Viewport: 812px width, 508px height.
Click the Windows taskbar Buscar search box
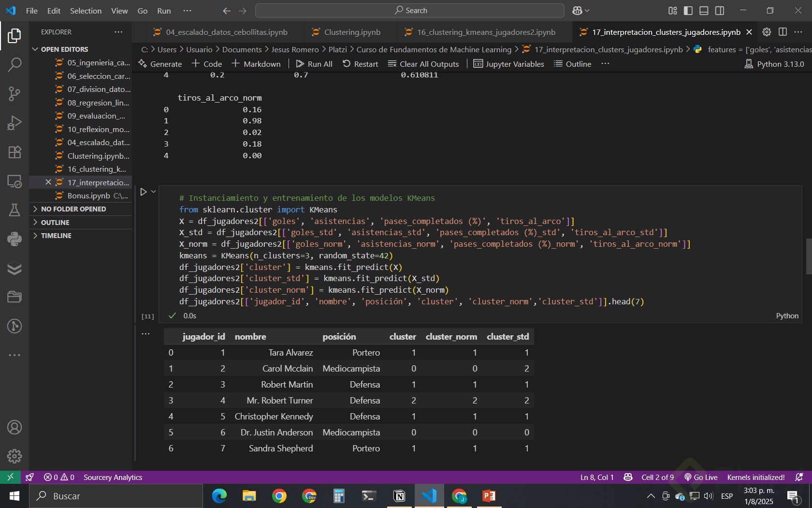point(116,496)
